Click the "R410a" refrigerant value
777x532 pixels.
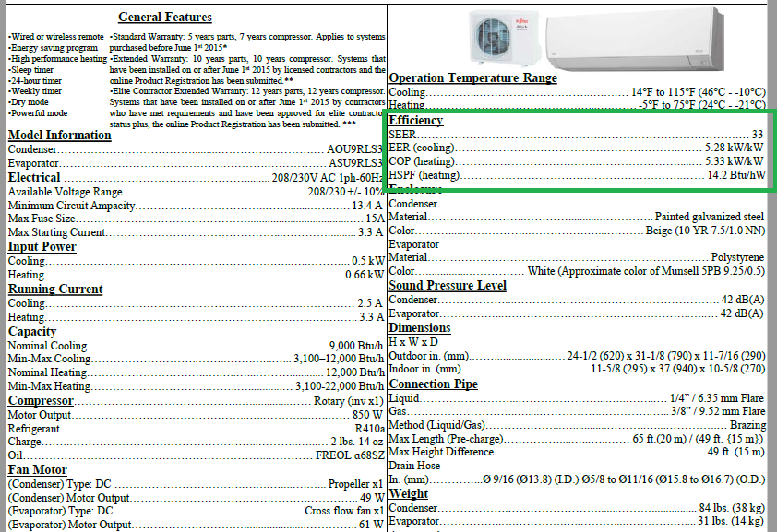[370, 429]
